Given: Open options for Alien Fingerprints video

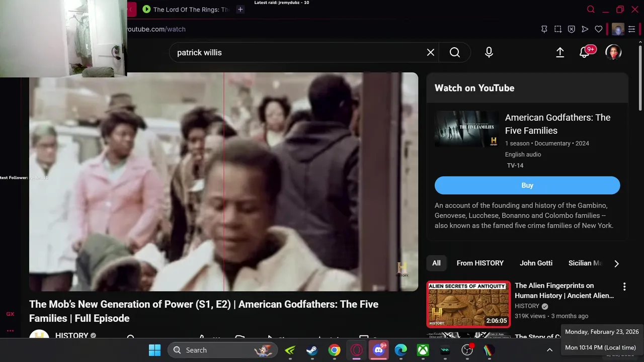Looking at the screenshot, I should [624, 287].
